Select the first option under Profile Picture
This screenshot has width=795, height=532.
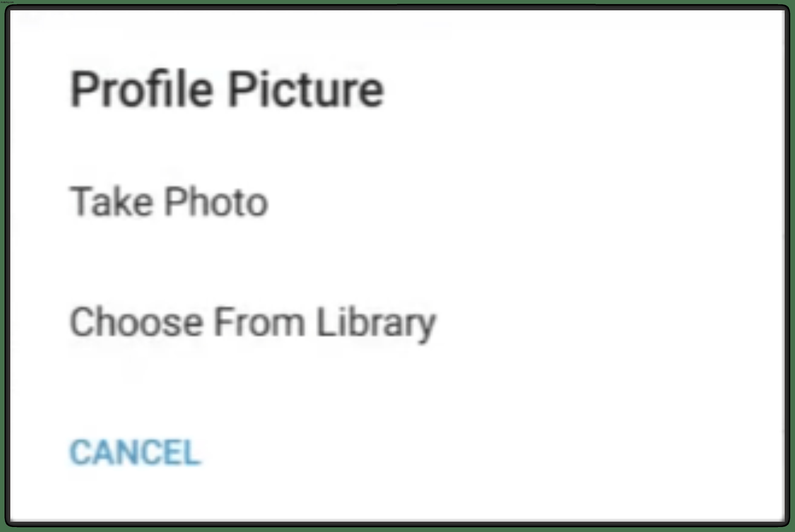pos(169,202)
